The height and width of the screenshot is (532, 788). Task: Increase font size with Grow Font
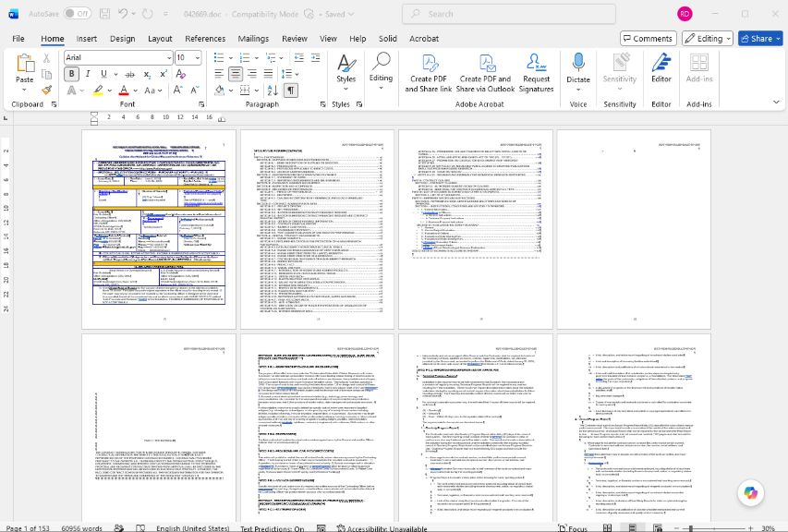178,91
